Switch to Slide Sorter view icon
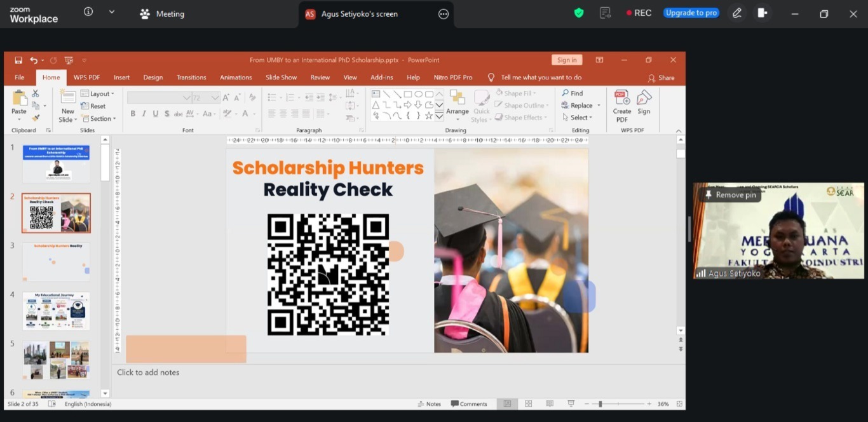 click(x=529, y=404)
